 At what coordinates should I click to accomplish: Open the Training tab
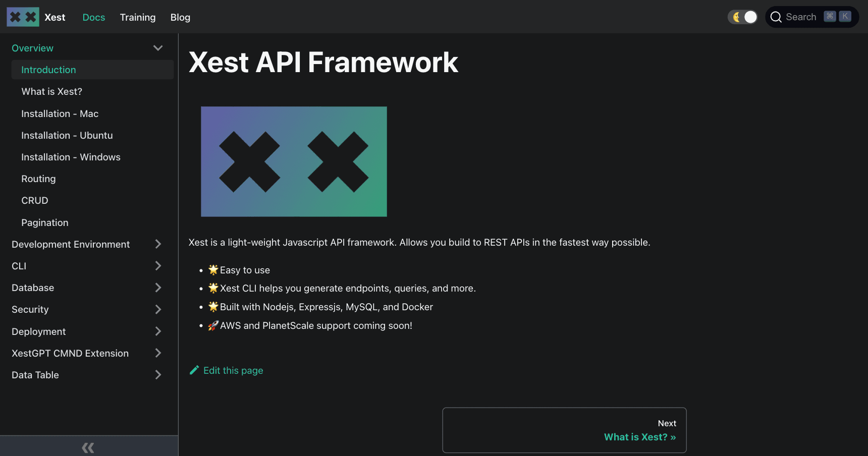point(138,17)
